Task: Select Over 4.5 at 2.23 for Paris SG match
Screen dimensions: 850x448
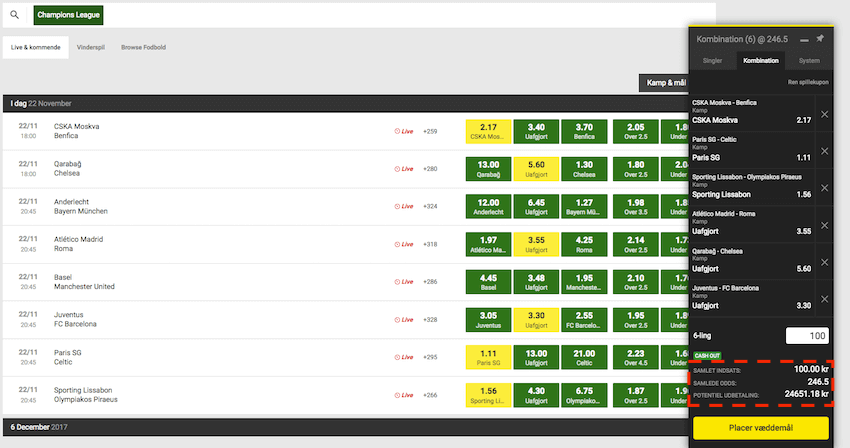Action: click(x=636, y=357)
